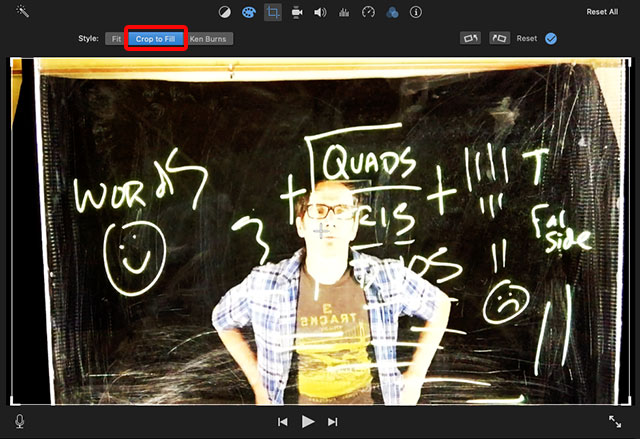Image resolution: width=640 pixels, height=439 pixels.
Task: Click the magic wand auto-enhance icon
Action: [21, 12]
